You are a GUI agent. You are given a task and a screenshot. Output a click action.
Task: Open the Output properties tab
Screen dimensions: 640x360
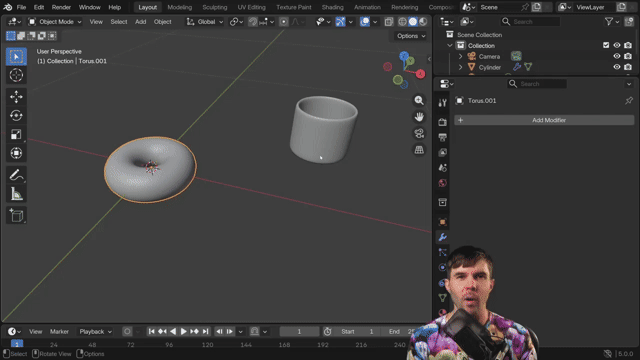[442, 137]
